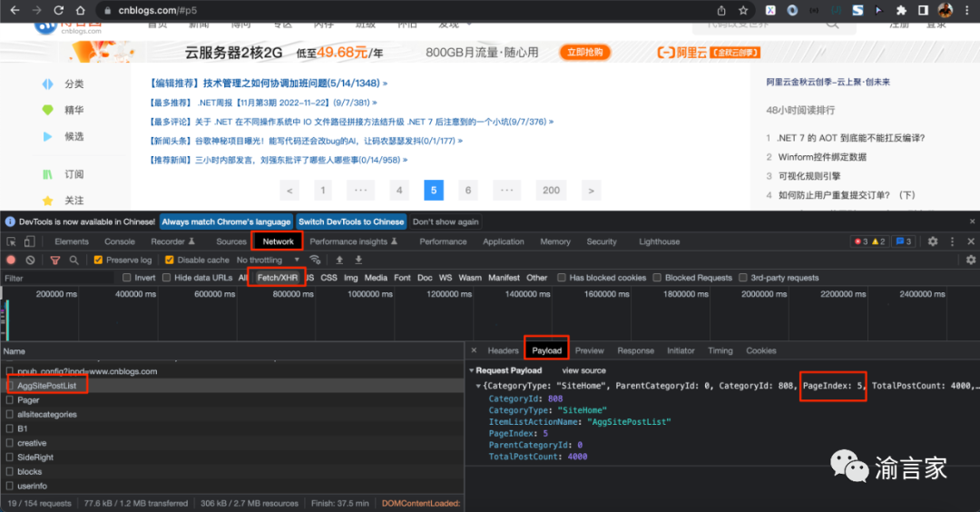Enable the Invert filter checkbox
This screenshot has width=980, height=512.
click(x=127, y=278)
